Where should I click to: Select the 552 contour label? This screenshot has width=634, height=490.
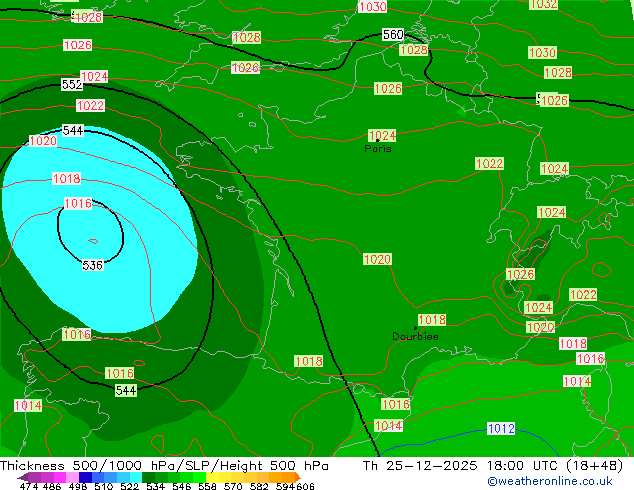click(x=72, y=86)
